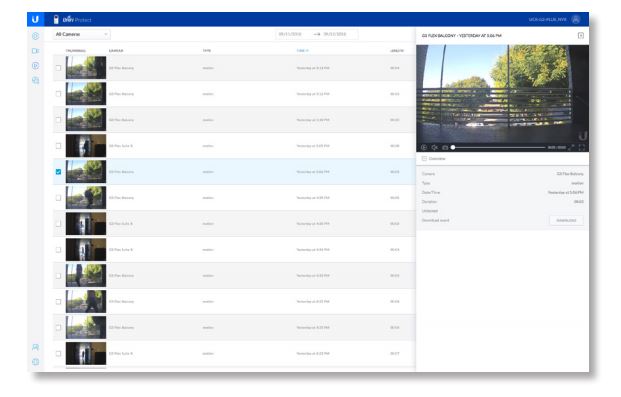Take a snapshot with the camera icon
Viewport: 621px width, 397px height.
pos(445,147)
